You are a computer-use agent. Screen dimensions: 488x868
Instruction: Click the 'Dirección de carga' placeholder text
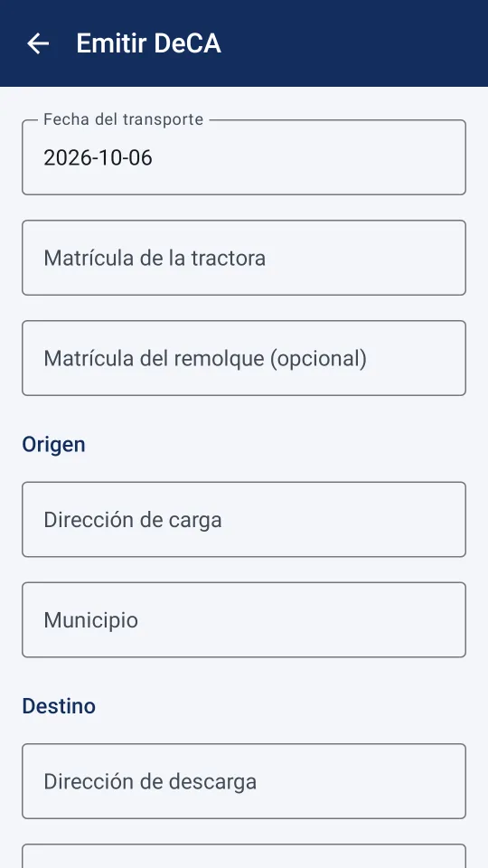pos(133,520)
